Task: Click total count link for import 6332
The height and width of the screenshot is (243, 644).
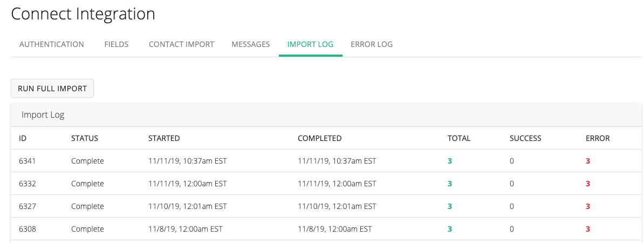Action: (x=450, y=184)
